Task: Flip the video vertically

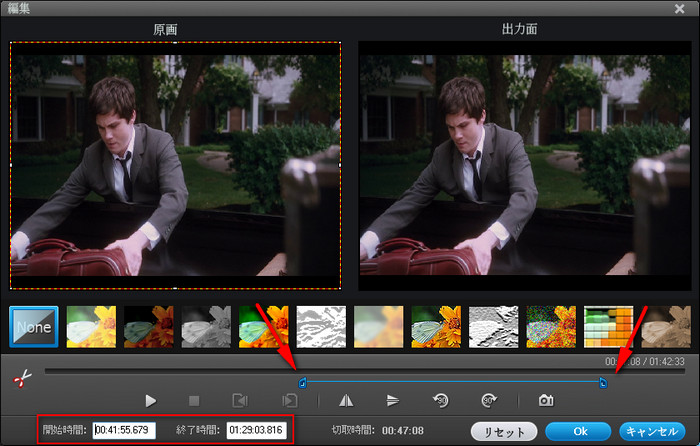Action: [x=392, y=400]
